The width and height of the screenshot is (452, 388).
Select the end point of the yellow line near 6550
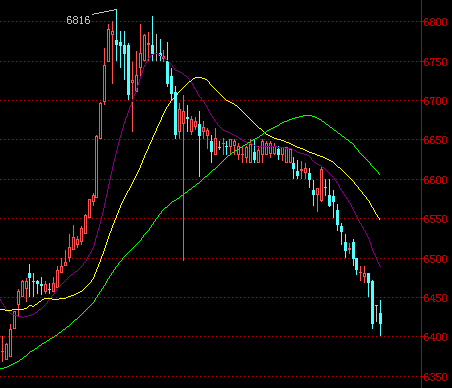click(379, 219)
